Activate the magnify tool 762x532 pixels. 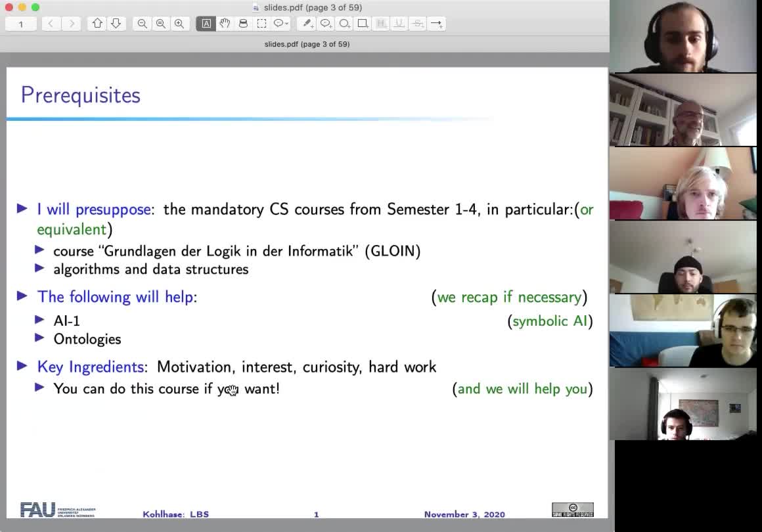[243, 24]
